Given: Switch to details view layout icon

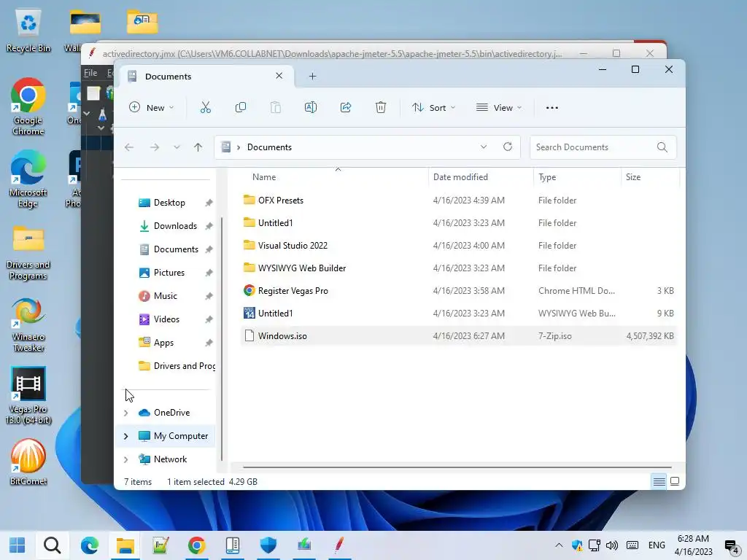Looking at the screenshot, I should 659,481.
